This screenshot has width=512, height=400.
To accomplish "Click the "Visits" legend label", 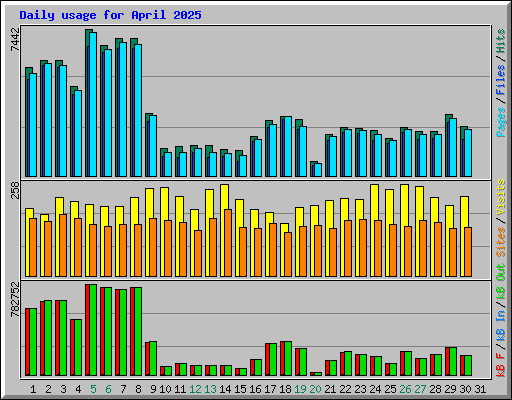I will point(501,197).
